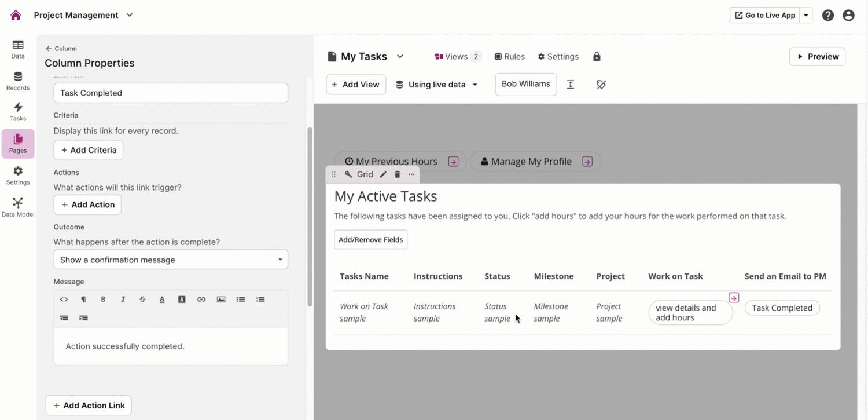Toggle strikethrough formatting in editor
The height and width of the screenshot is (420, 868).
142,300
